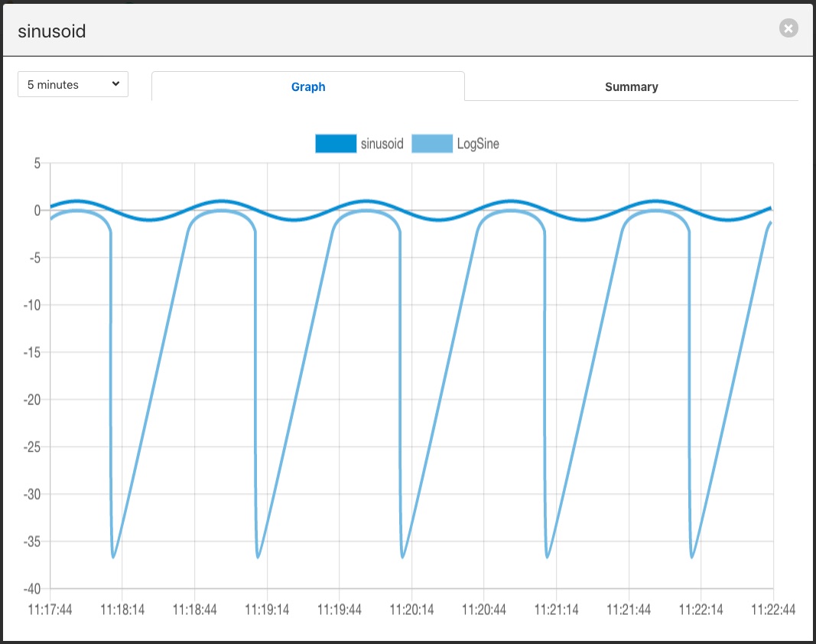
Task: Click the dropdown chevron beside 5 minutes
Action: click(x=115, y=84)
